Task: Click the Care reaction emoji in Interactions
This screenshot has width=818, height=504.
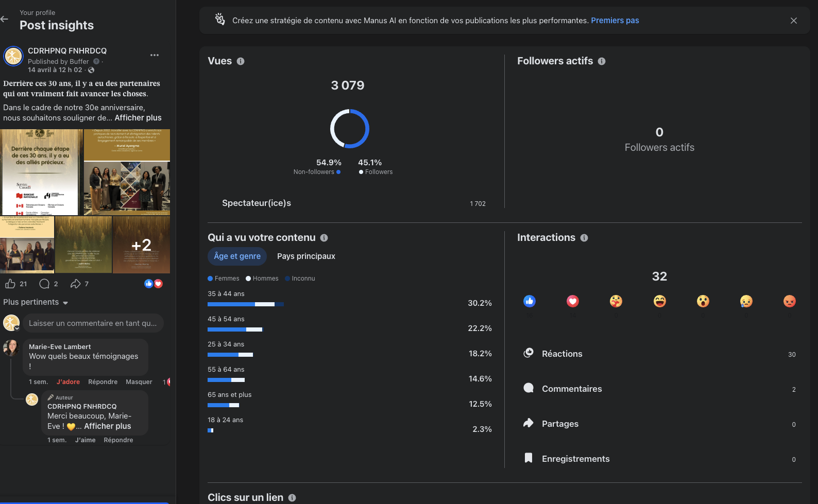Action: (x=616, y=301)
